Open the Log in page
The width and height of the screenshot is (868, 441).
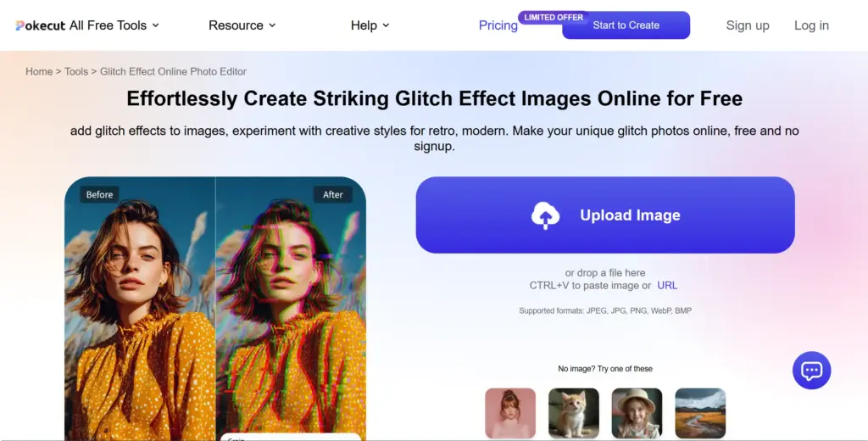point(811,25)
